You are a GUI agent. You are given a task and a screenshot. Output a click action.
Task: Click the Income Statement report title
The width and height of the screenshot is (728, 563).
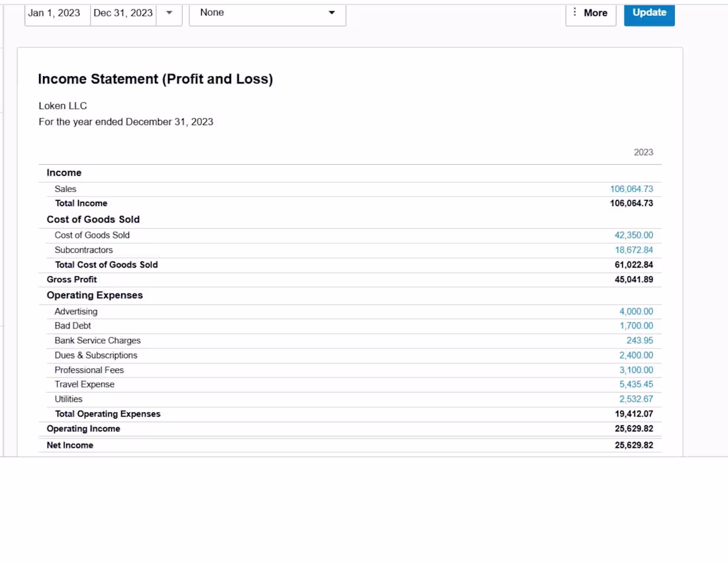[156, 79]
